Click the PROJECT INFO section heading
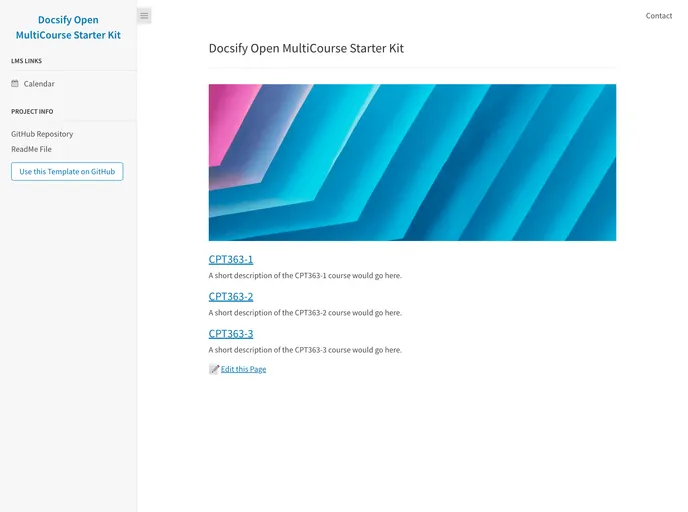Image resolution: width=688 pixels, height=512 pixels. [32, 111]
